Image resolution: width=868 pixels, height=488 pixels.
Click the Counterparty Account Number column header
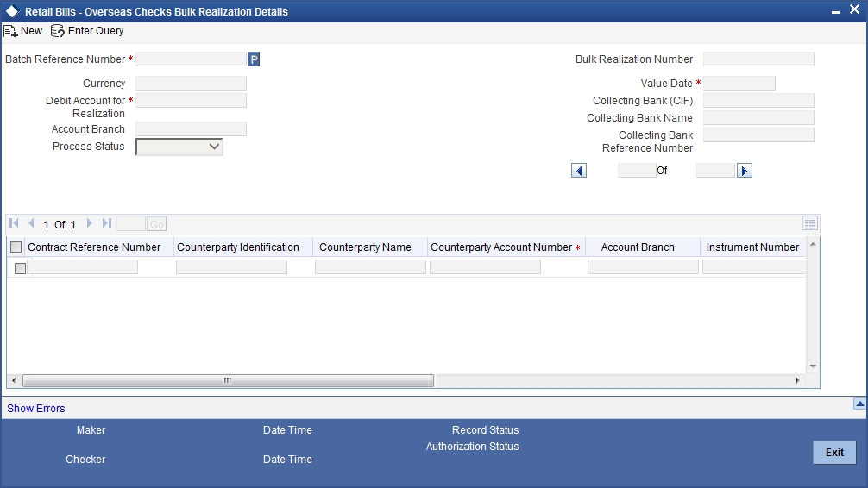[501, 247]
